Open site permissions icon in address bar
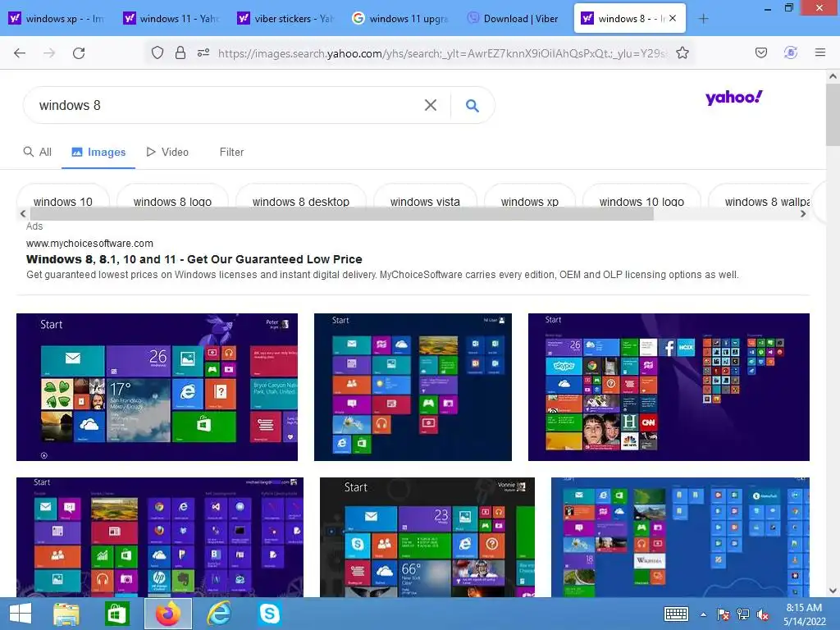840x630 pixels. tap(203, 52)
